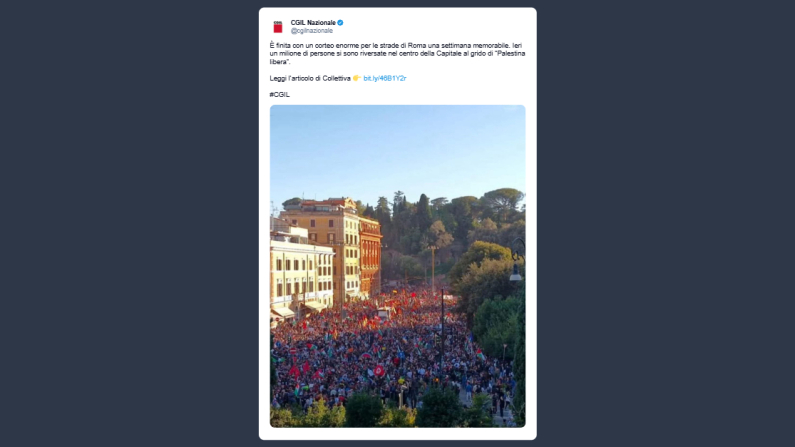
Task: Click the pointing hand emoji
Action: coord(356,78)
